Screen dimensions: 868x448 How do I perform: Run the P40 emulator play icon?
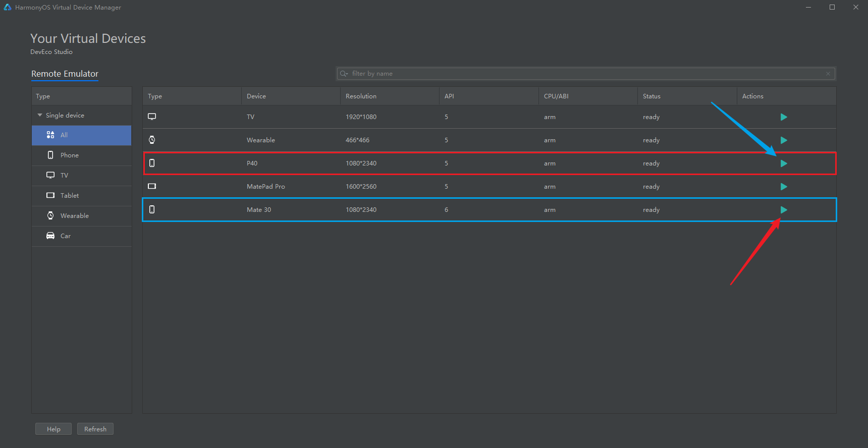[784, 163]
